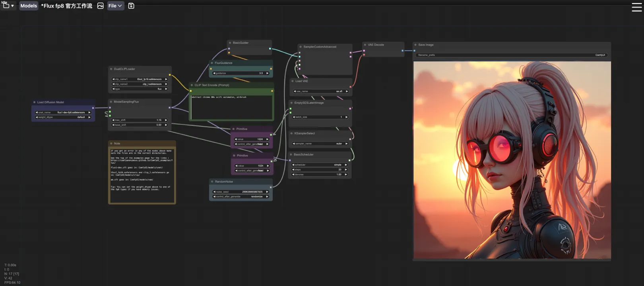The image size is (644, 286).
Task: Click right arrow on guidance value
Action: [268, 73]
